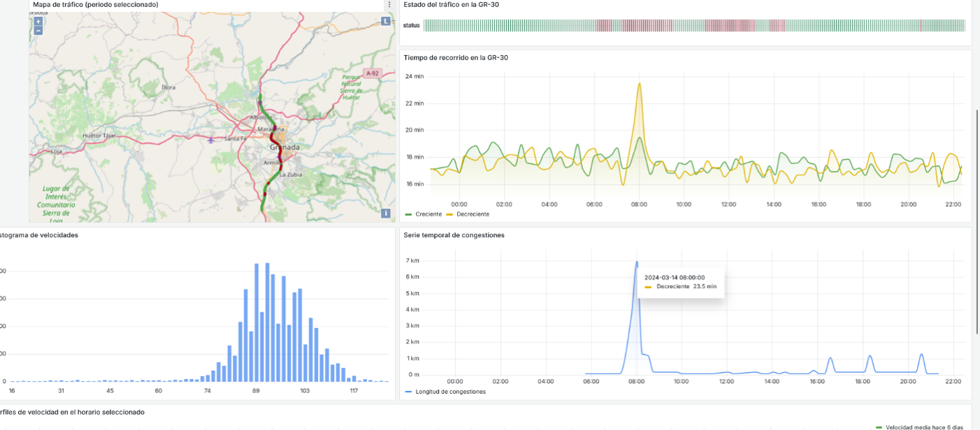Toggle Longitud de congestiones legend series
The image size is (980, 430).
(450, 392)
